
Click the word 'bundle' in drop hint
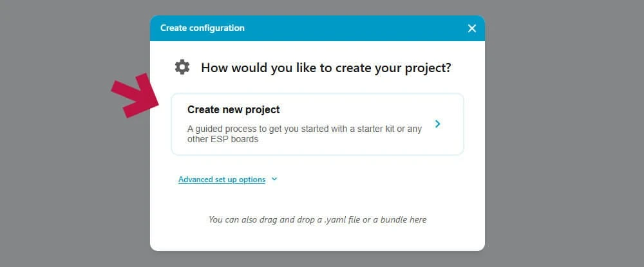(393, 219)
